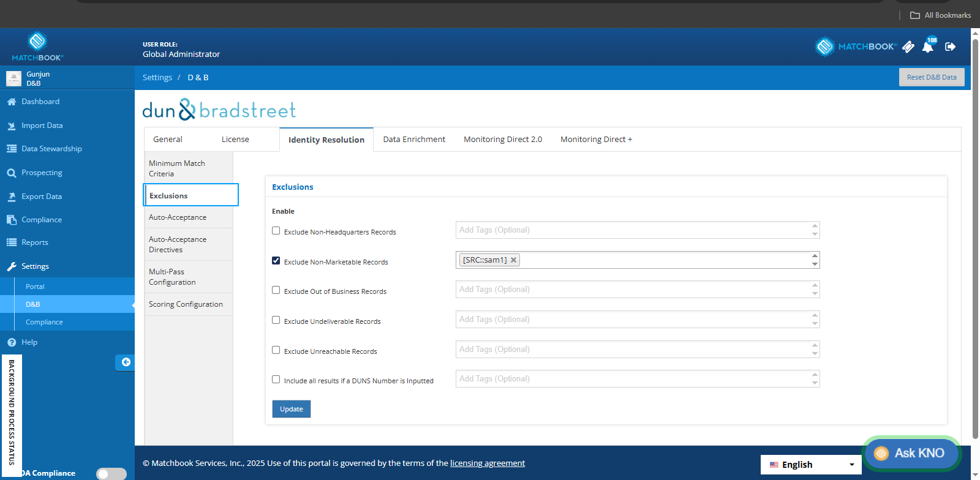The width and height of the screenshot is (980, 480).
Task: Switch to the Data Enrichment tab
Action: [x=414, y=140]
